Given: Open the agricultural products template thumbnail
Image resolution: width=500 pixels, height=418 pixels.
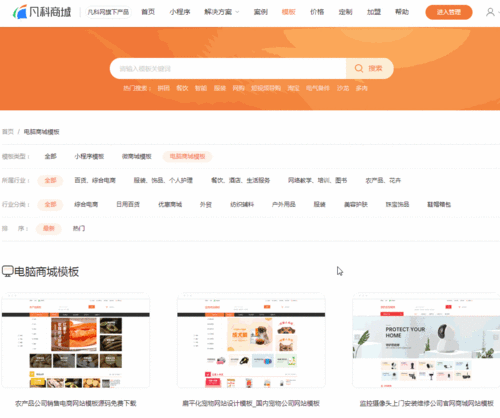Looking at the screenshot, I should point(76,340).
